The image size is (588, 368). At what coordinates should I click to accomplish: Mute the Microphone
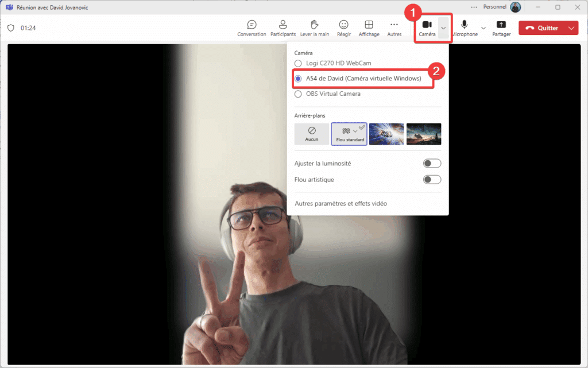tap(465, 28)
